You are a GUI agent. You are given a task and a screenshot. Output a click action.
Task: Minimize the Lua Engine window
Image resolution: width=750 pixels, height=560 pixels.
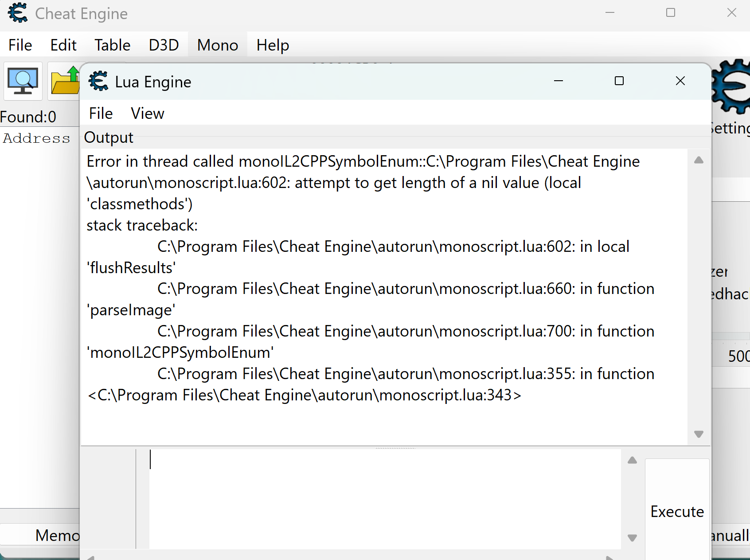pos(559,81)
